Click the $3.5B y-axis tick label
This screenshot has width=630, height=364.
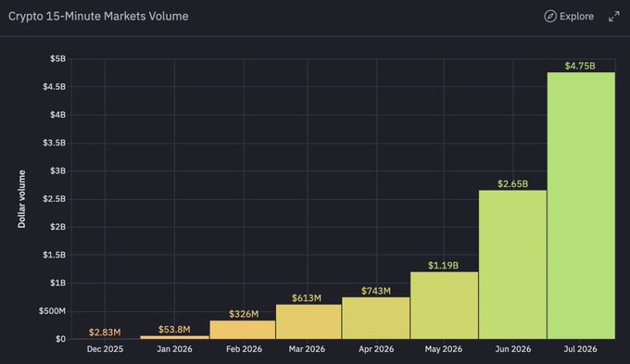pos(55,143)
